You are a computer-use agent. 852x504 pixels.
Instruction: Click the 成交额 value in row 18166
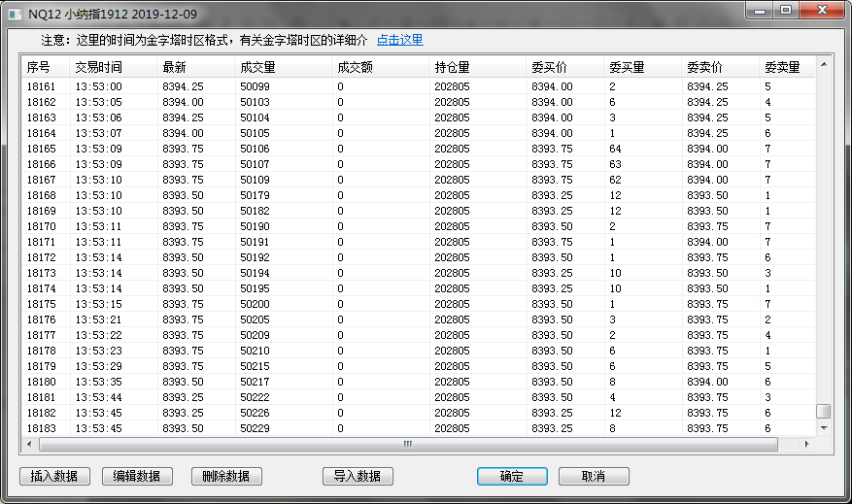click(x=340, y=164)
